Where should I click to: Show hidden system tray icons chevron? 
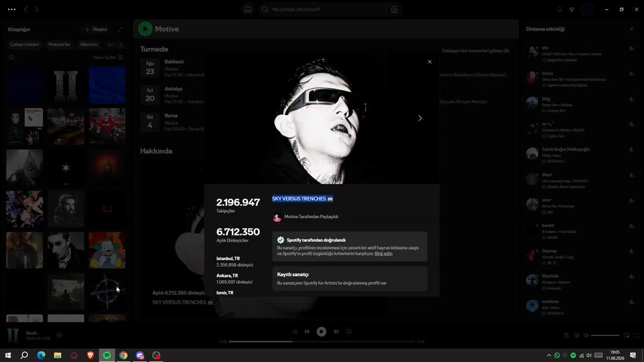point(548,355)
